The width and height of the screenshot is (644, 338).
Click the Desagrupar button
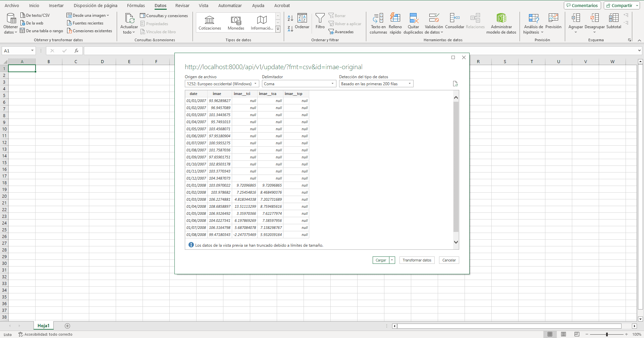[x=594, y=23]
